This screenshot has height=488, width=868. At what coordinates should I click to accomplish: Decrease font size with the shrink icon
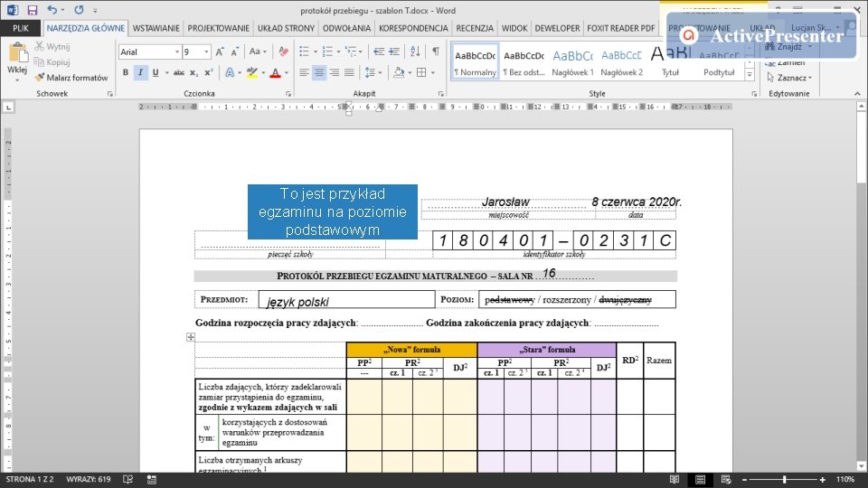235,52
